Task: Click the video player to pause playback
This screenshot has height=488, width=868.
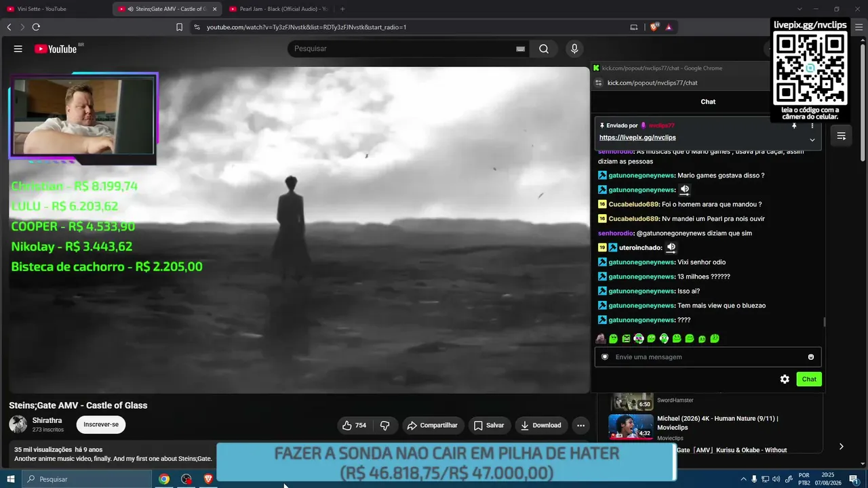Action: pos(300,230)
